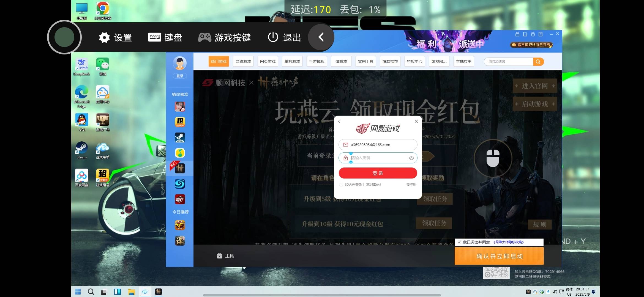The image size is (644, 297).
Task: Select the Steam icon in the sidebar
Action: coord(180,137)
